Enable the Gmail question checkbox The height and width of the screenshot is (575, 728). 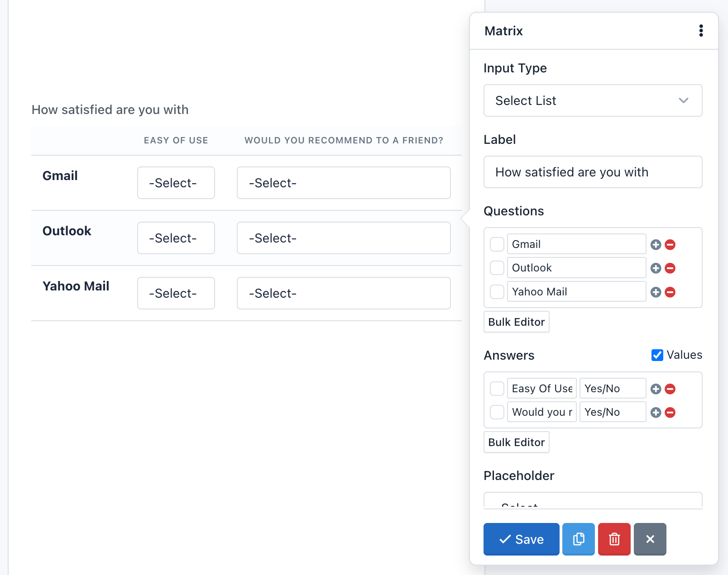tap(497, 244)
